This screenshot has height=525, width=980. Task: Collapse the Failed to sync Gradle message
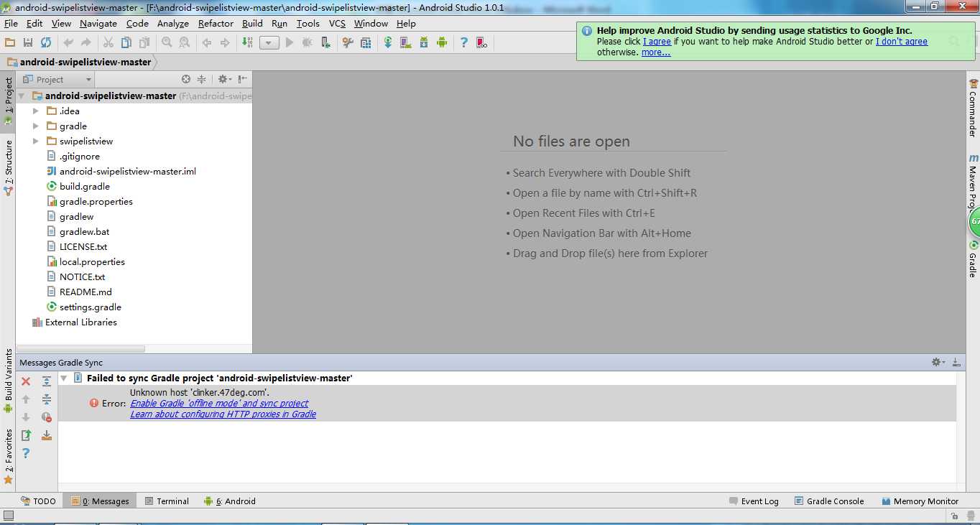[64, 378]
